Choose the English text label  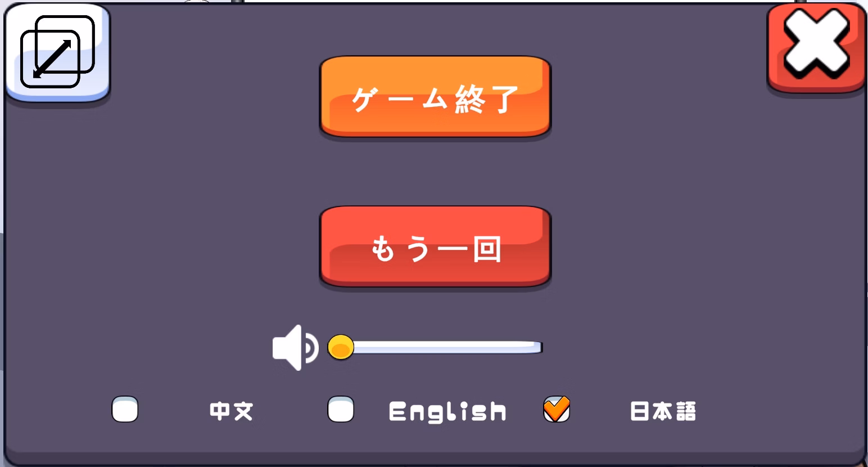447,411
